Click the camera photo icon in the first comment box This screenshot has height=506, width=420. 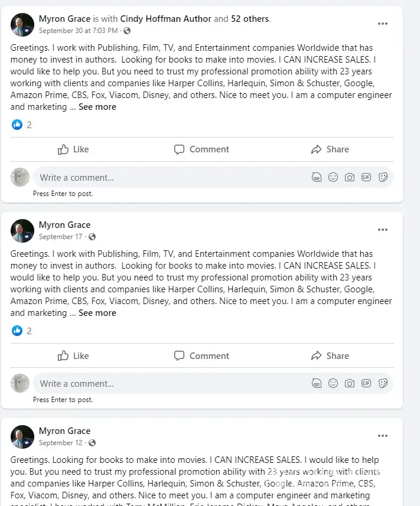(350, 177)
